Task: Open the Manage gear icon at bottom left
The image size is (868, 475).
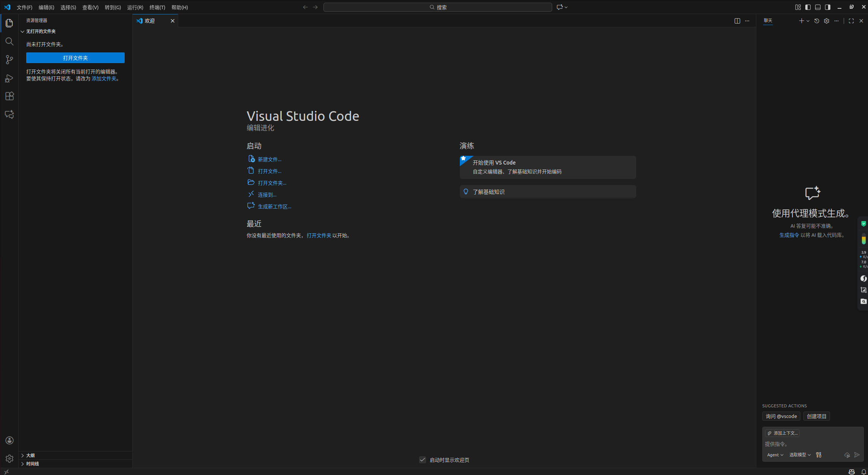Action: coord(10,459)
